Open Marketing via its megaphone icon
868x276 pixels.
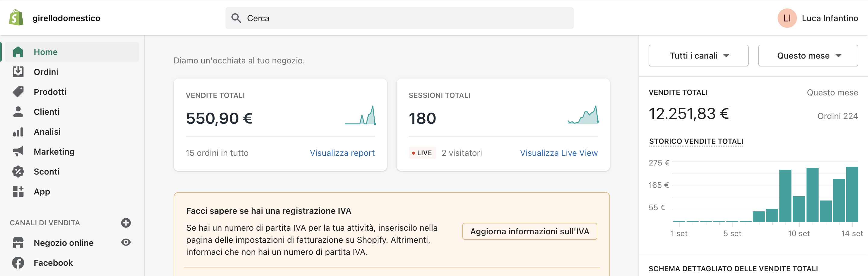(18, 152)
